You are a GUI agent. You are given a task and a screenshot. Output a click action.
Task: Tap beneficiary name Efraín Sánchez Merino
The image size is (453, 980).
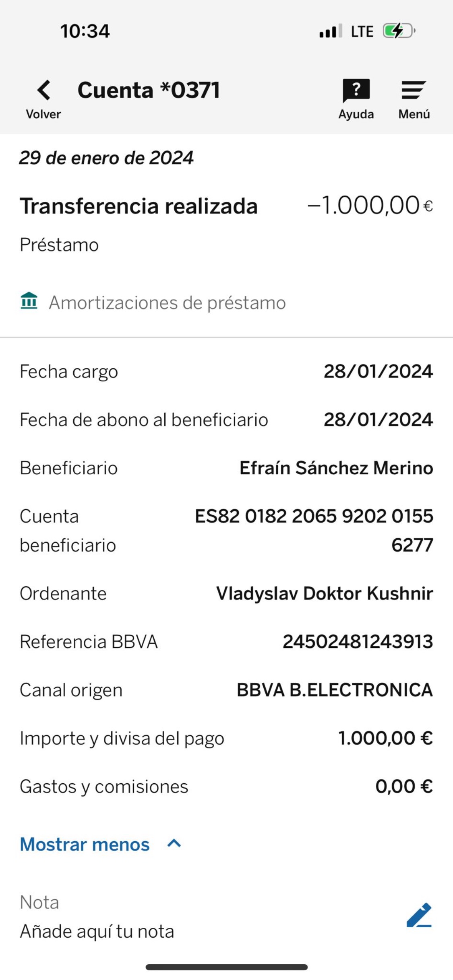[x=336, y=468]
